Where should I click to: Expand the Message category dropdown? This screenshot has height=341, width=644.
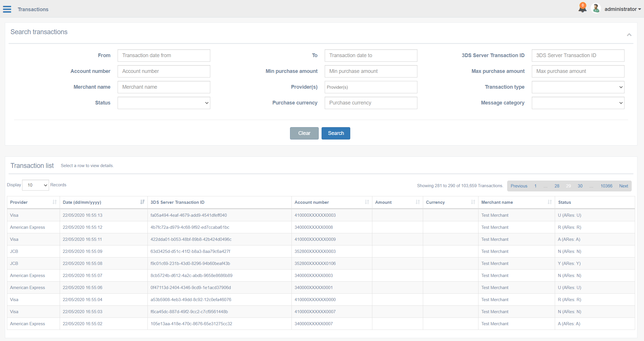coord(578,103)
